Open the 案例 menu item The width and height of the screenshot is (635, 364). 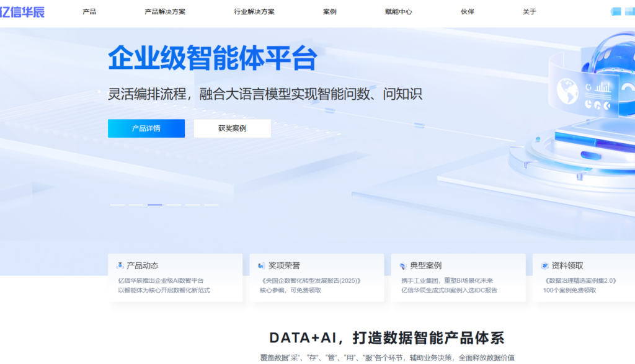click(x=329, y=11)
